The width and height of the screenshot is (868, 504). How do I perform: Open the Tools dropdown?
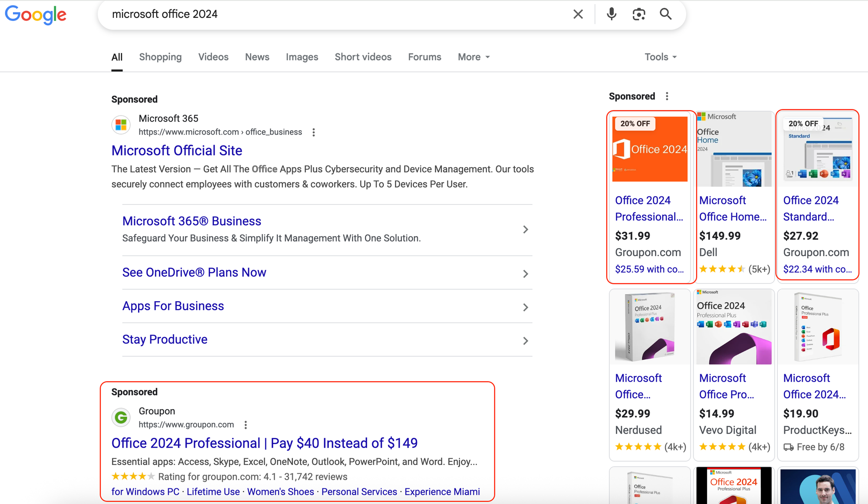pyautogui.click(x=661, y=57)
